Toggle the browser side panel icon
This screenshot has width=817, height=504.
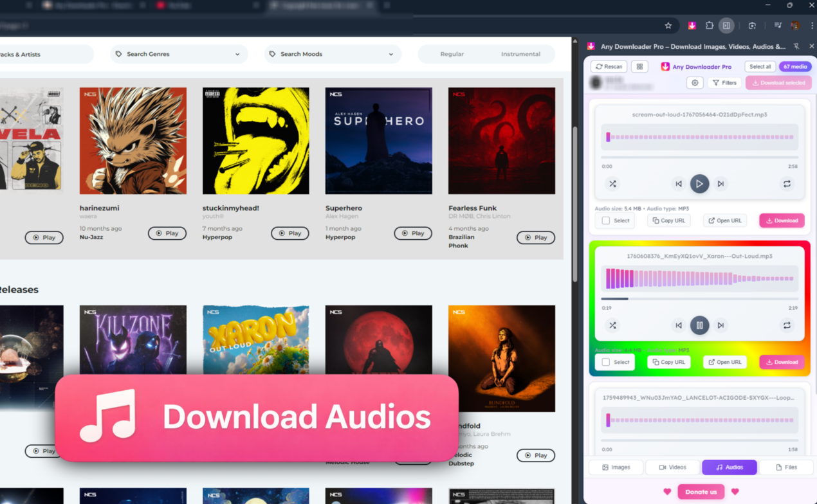[726, 26]
